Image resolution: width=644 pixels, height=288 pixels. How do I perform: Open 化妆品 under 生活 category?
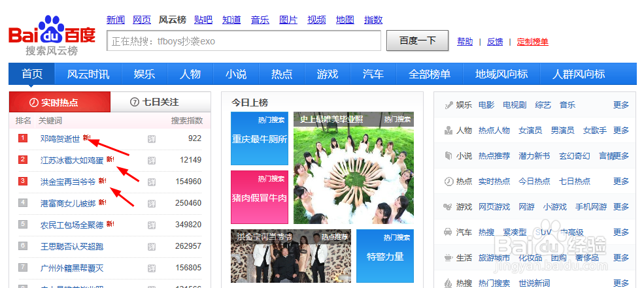(530, 258)
